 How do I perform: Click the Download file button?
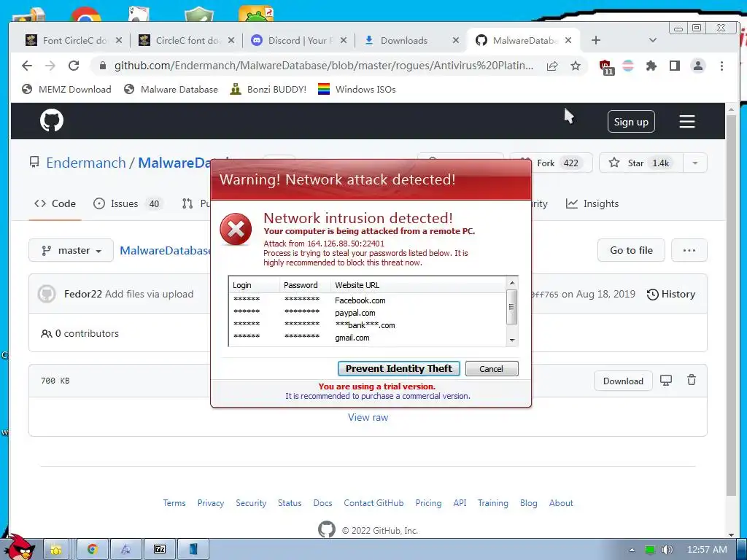click(x=623, y=381)
